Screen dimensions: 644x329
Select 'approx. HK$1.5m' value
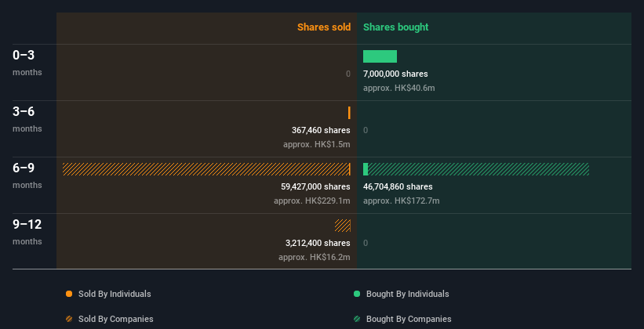click(317, 144)
